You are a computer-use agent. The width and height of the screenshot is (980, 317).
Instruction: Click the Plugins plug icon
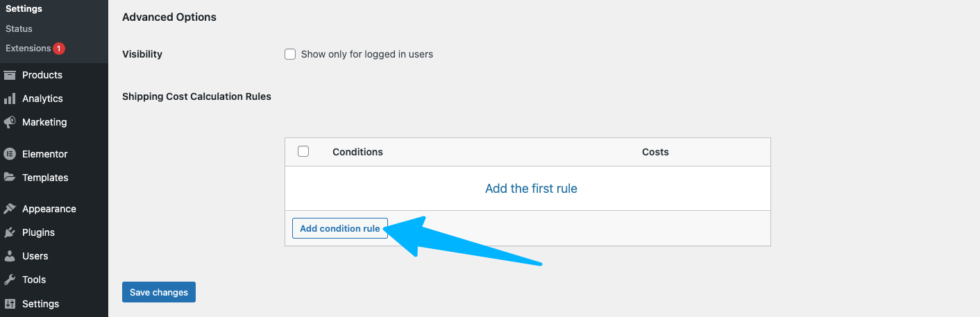(10, 232)
